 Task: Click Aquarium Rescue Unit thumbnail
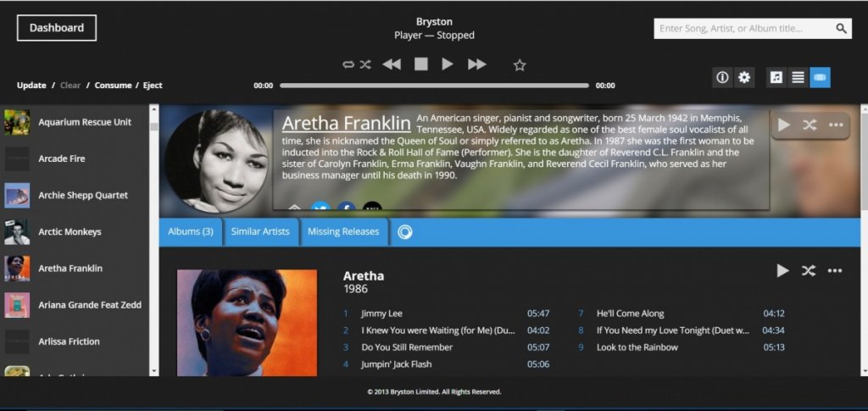[17, 122]
